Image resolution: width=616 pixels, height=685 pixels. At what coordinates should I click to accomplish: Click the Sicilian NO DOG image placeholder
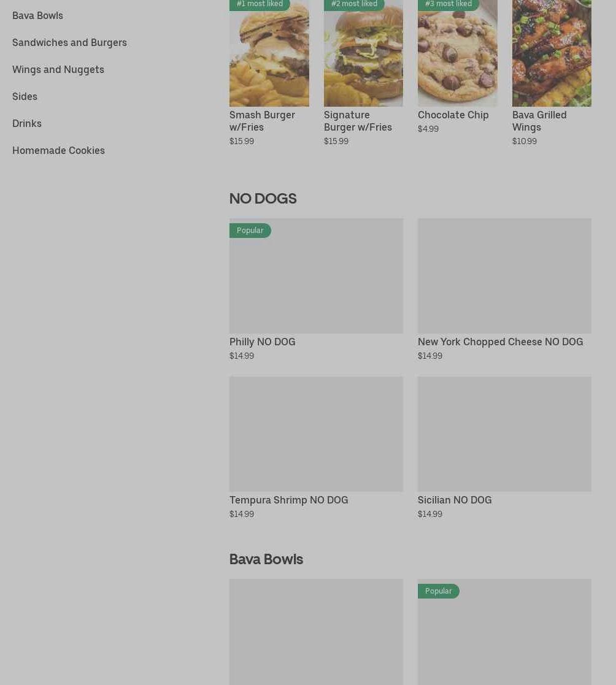tap(504, 434)
